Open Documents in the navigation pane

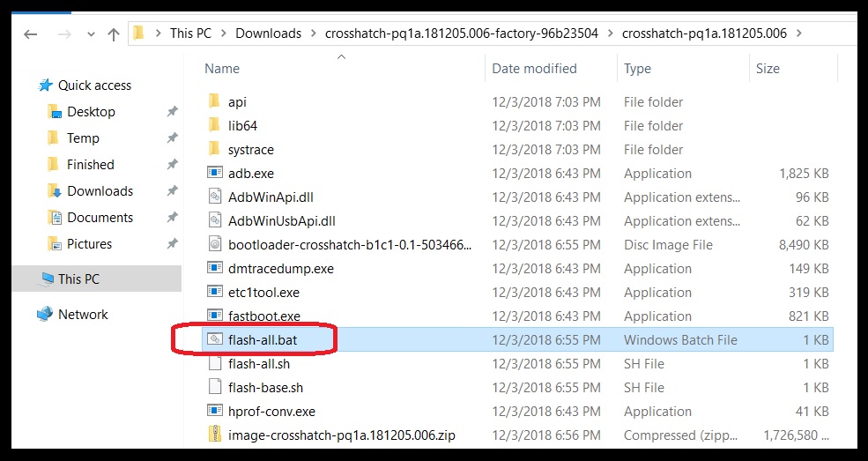click(100, 218)
